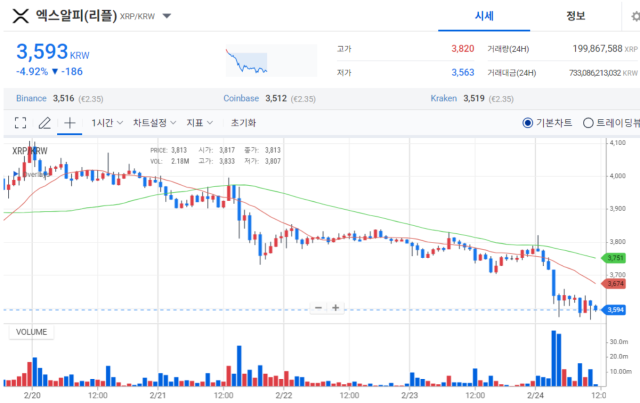Click the chart zoom out minus button

click(x=319, y=308)
